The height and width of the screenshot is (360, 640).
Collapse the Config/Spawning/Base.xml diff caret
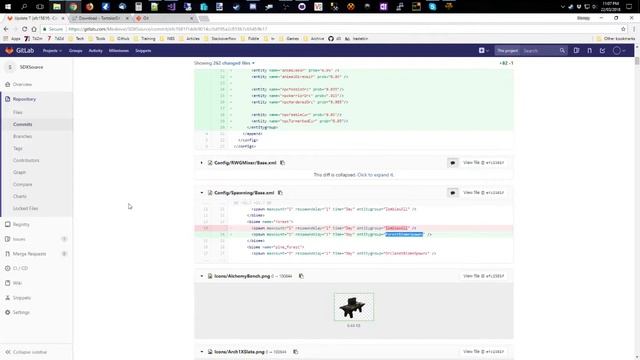(201, 193)
